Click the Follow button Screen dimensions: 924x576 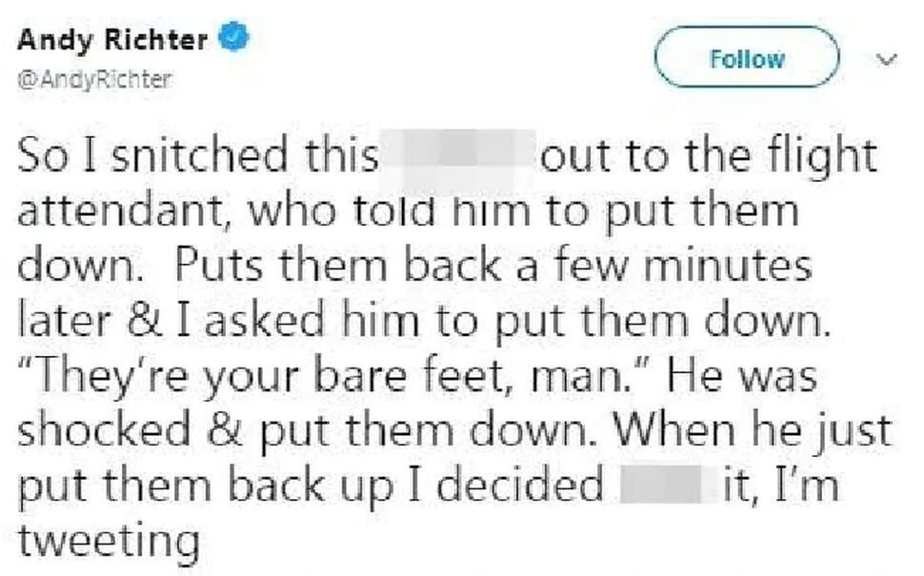coord(747,57)
